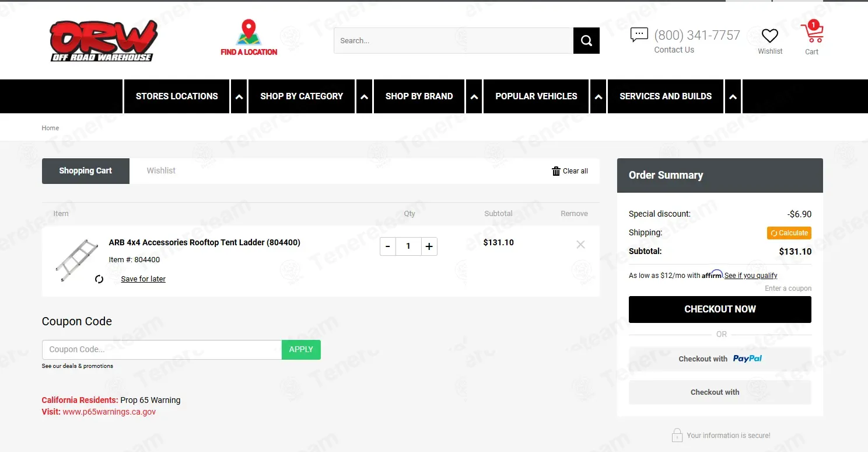Switch to the Wishlist tab
The height and width of the screenshot is (452, 868).
click(161, 171)
